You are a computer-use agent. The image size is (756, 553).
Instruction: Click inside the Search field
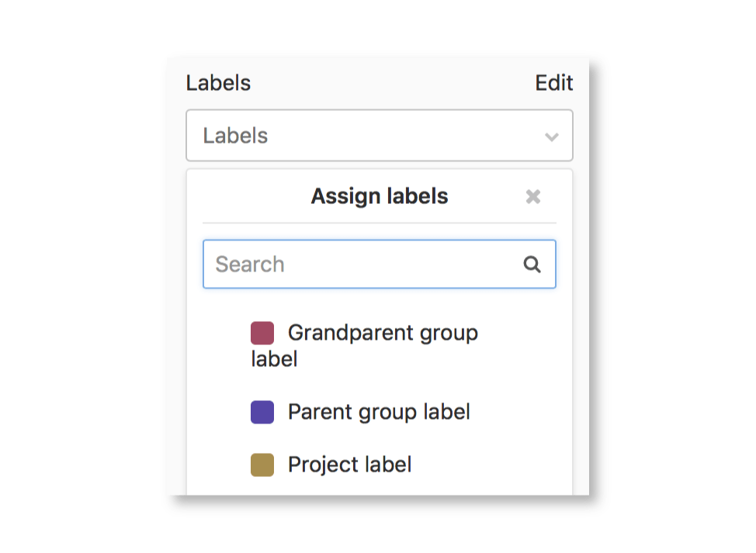pos(349,264)
